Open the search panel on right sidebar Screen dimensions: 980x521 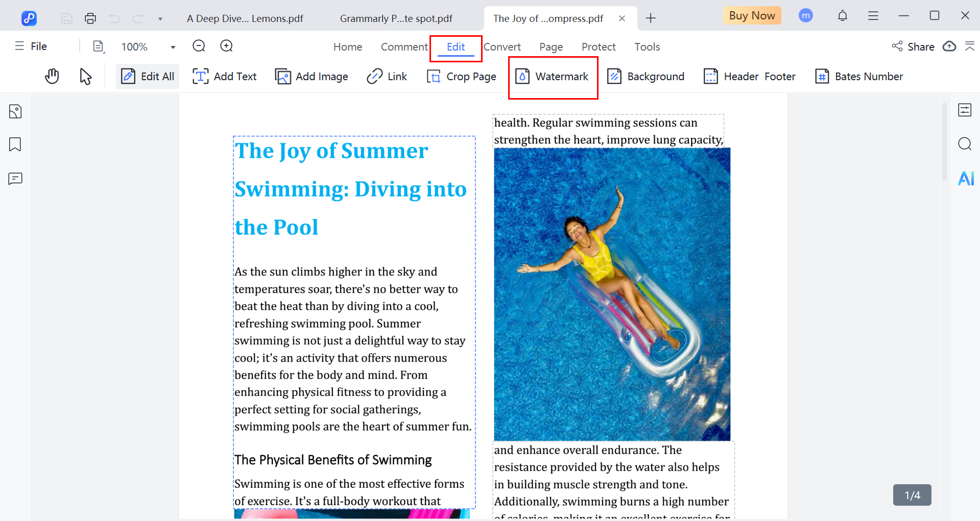(x=964, y=144)
